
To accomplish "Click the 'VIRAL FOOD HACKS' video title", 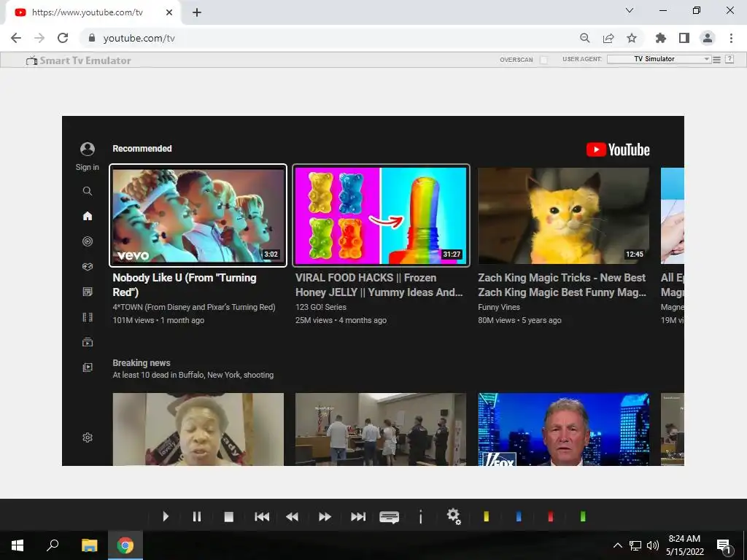I will pyautogui.click(x=379, y=285).
